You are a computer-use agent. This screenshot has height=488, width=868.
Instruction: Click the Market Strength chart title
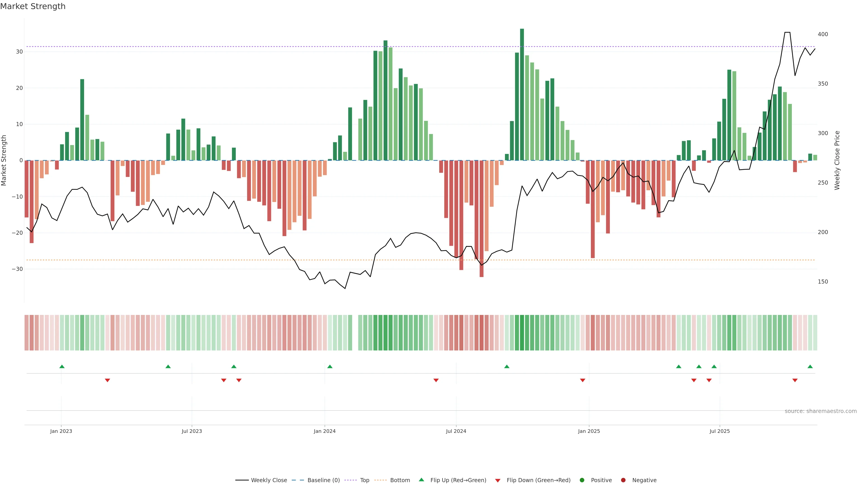[x=33, y=6]
